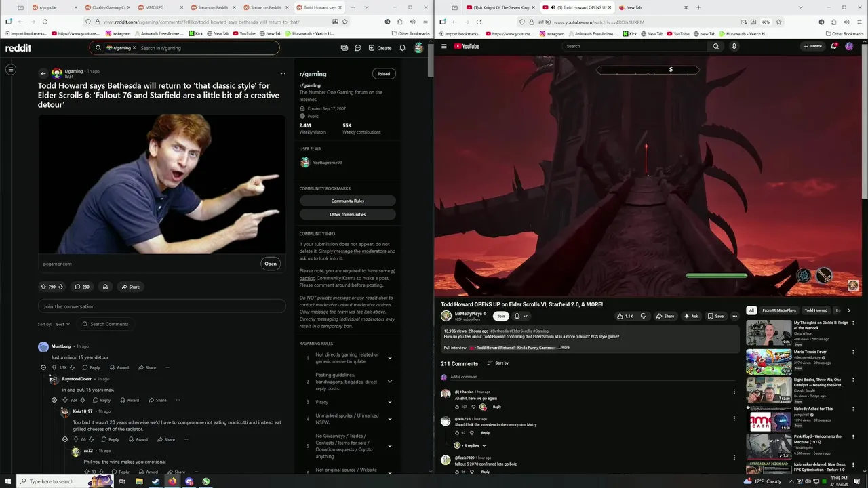This screenshot has height=488, width=868.
Task: Click the YouTube logo
Action: tap(467, 46)
